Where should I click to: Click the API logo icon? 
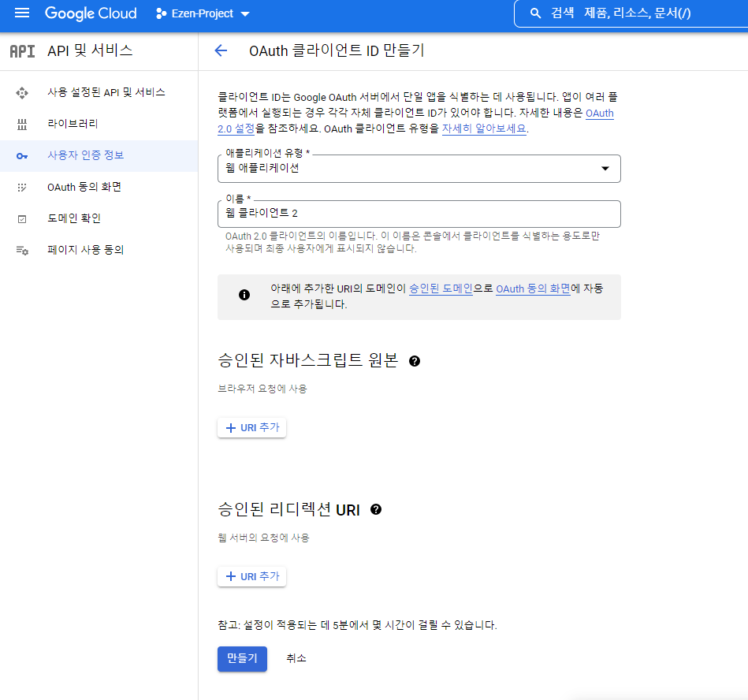[x=22, y=51]
